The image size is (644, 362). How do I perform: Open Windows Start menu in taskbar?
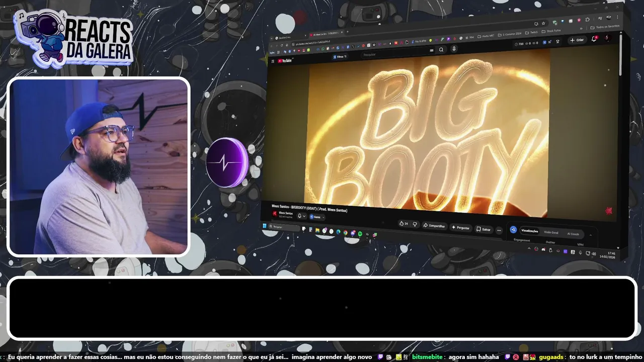point(265,226)
